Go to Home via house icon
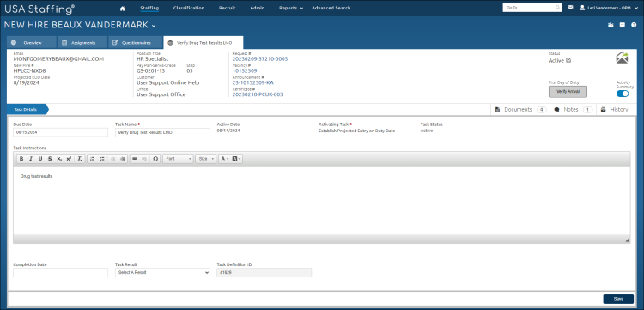 tap(122, 8)
